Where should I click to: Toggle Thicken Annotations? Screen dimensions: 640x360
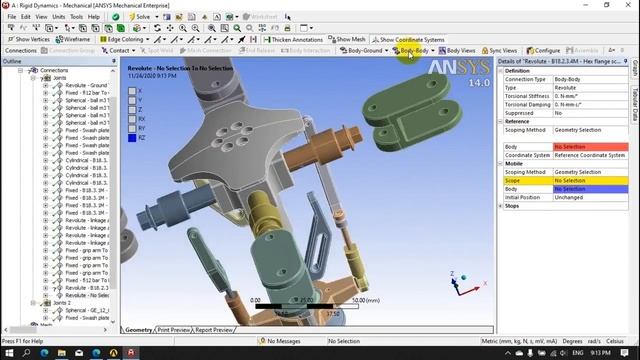(x=293, y=40)
